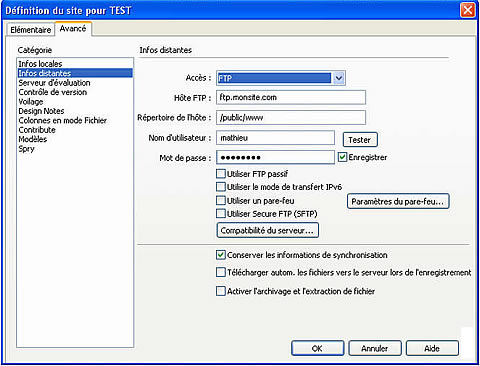Click the Tester button

coord(360,140)
